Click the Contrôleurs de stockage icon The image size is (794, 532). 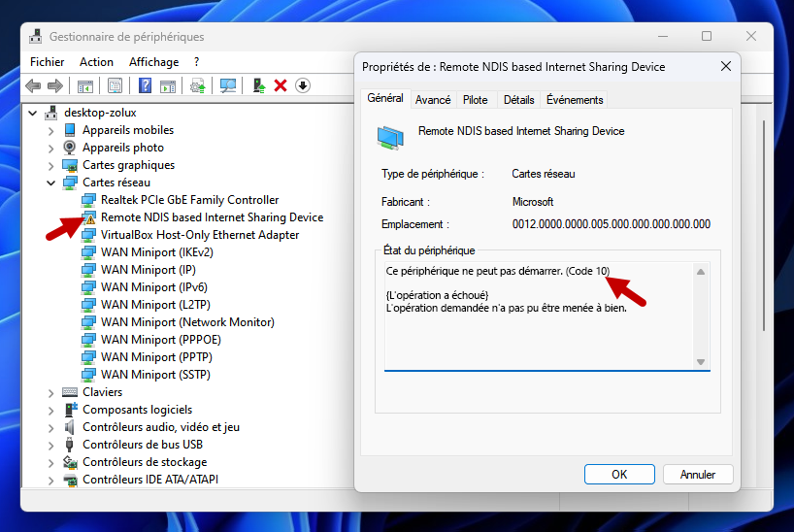[x=70, y=462]
